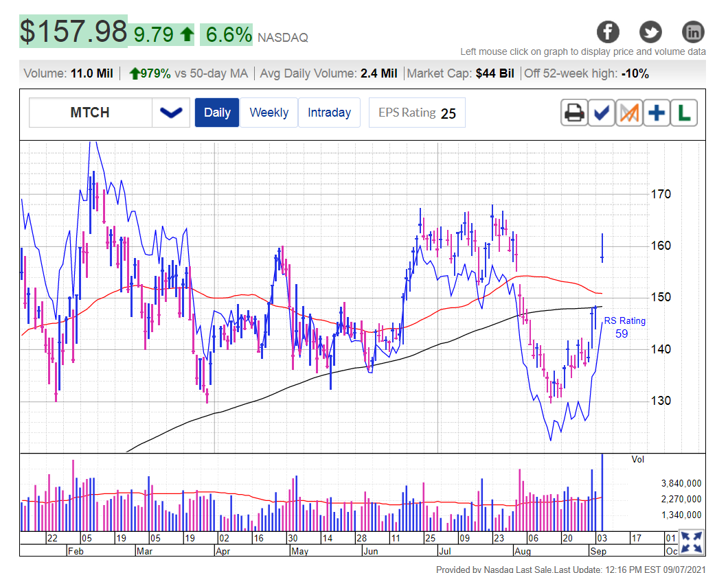Click the mouse click hint text

(x=582, y=51)
